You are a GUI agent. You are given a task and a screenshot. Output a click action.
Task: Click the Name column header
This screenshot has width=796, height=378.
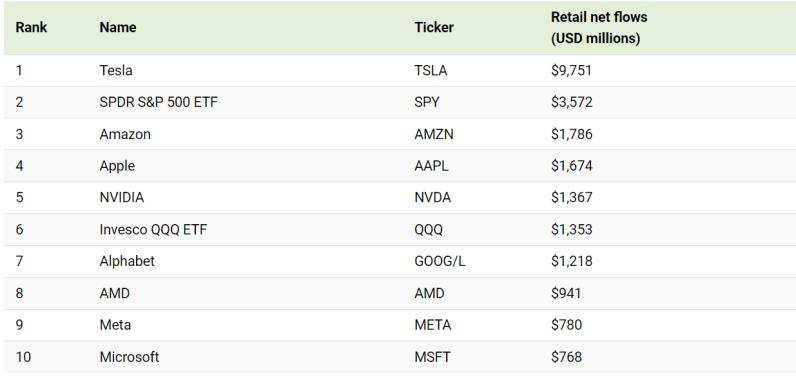point(118,27)
